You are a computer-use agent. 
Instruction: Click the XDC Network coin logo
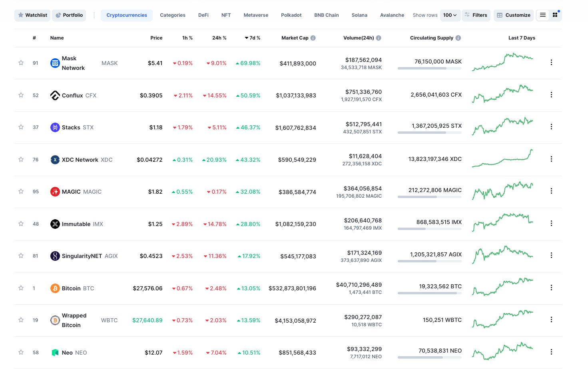[55, 160]
